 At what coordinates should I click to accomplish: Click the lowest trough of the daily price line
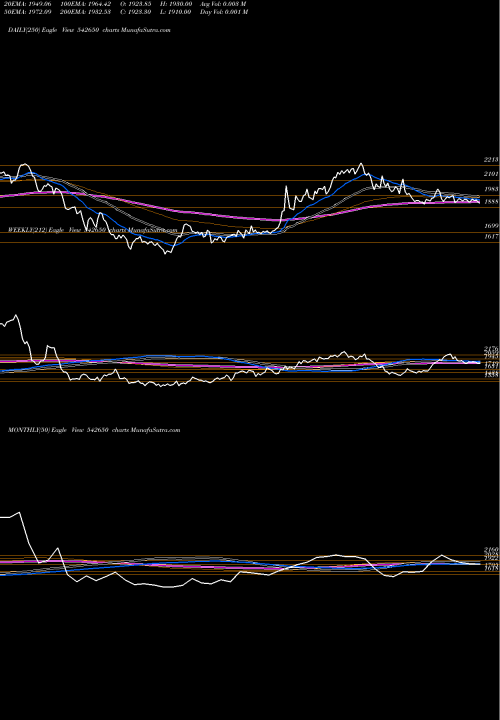(x=166, y=253)
